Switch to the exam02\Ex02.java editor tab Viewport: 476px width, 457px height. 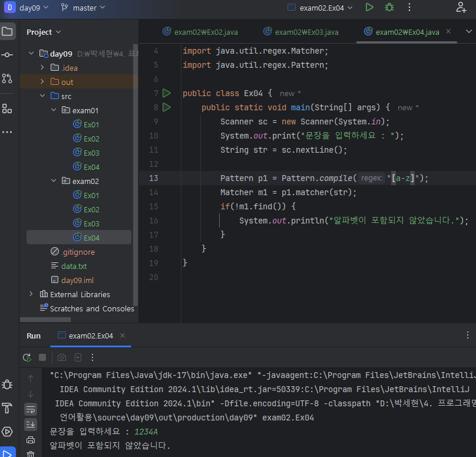point(200,32)
